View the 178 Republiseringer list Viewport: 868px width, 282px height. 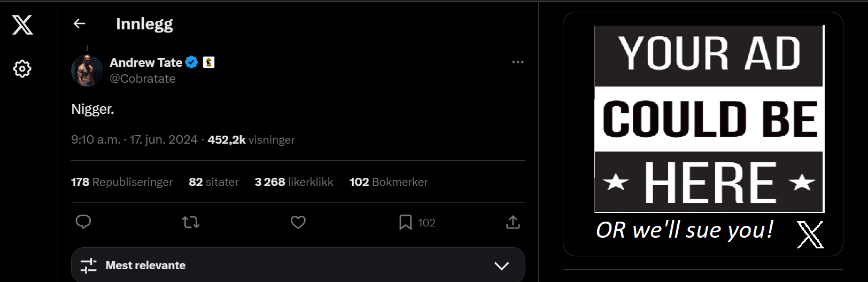pyautogui.click(x=122, y=182)
